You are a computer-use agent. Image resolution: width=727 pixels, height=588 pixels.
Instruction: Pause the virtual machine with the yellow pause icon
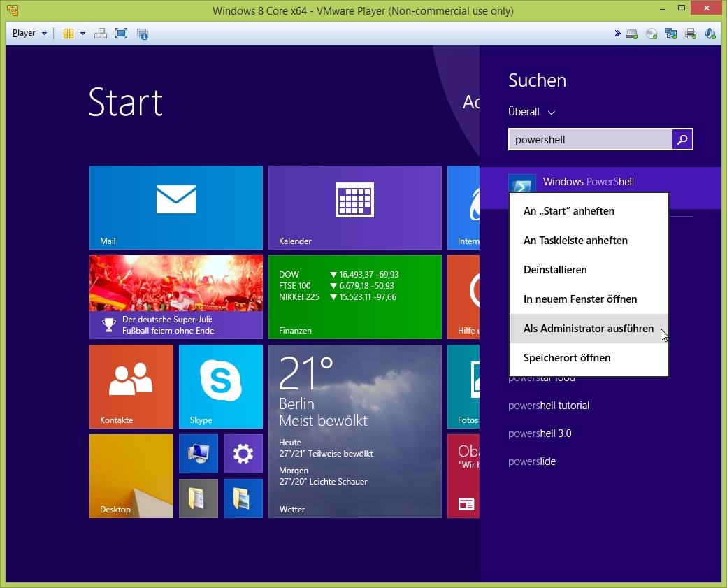pos(69,34)
